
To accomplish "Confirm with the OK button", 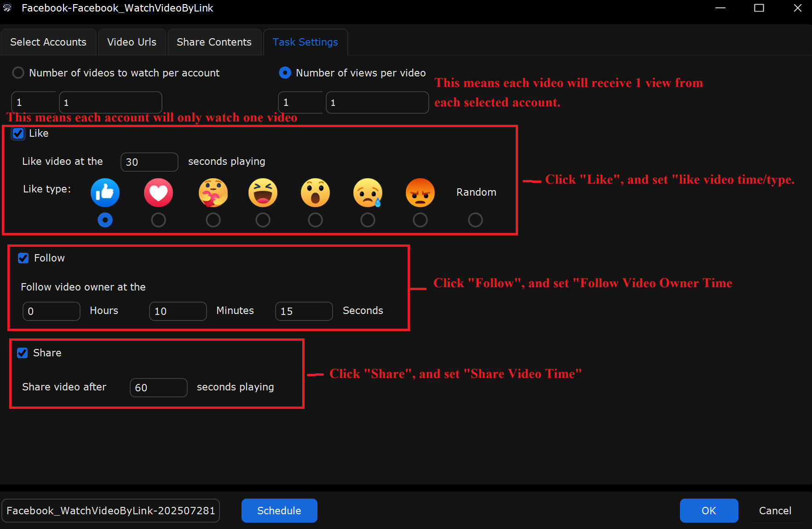I will (709, 511).
